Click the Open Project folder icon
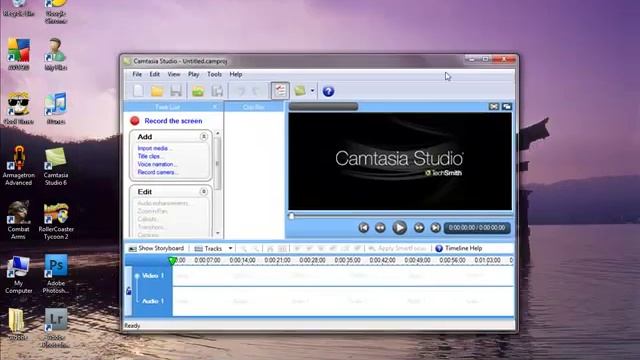 pos(157,91)
